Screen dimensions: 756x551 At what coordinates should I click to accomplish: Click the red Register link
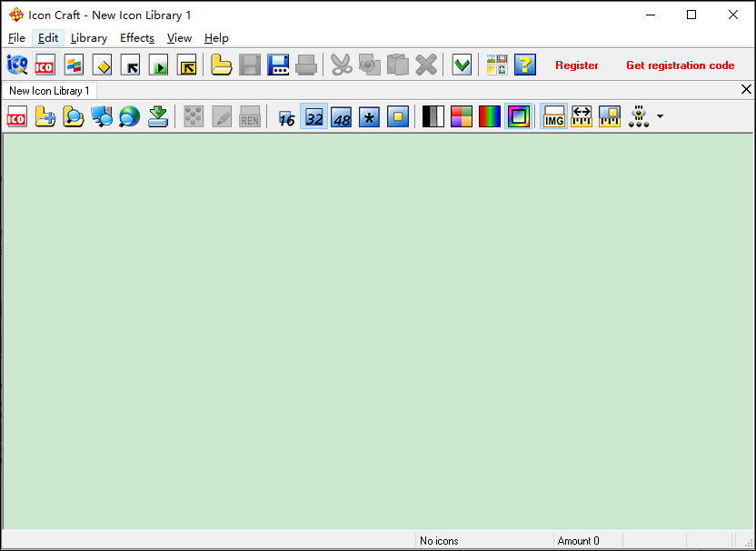[x=577, y=65]
